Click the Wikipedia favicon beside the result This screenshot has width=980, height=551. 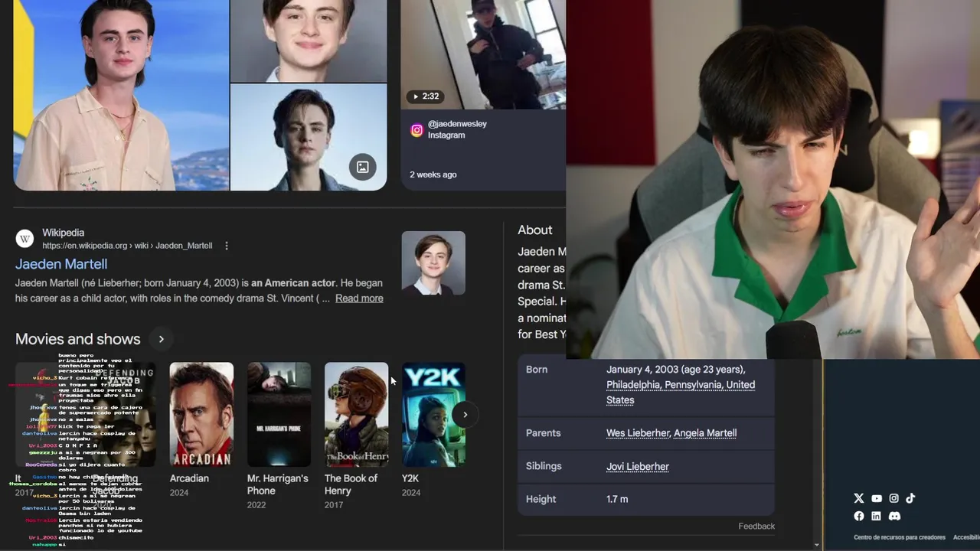[25, 239]
